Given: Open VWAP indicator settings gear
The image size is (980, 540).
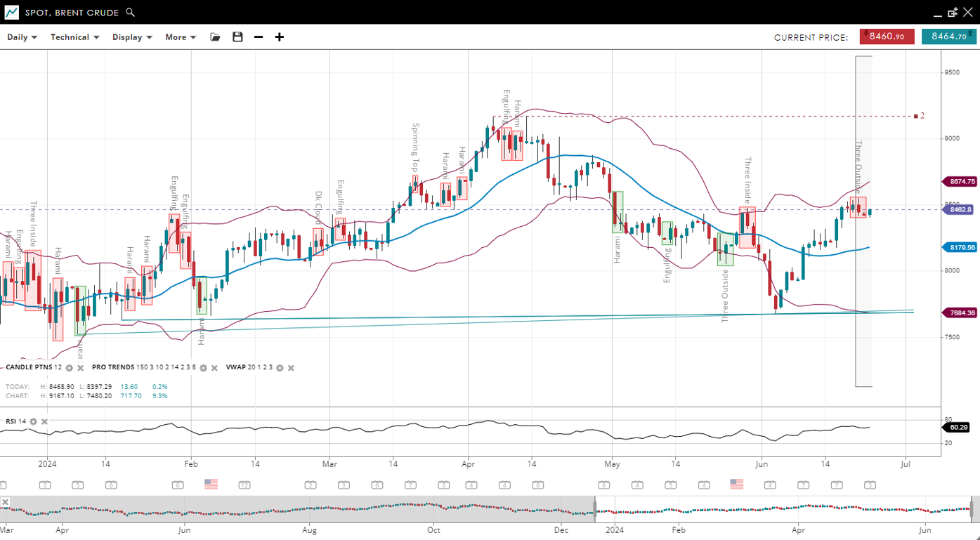Looking at the screenshot, I should click(280, 368).
